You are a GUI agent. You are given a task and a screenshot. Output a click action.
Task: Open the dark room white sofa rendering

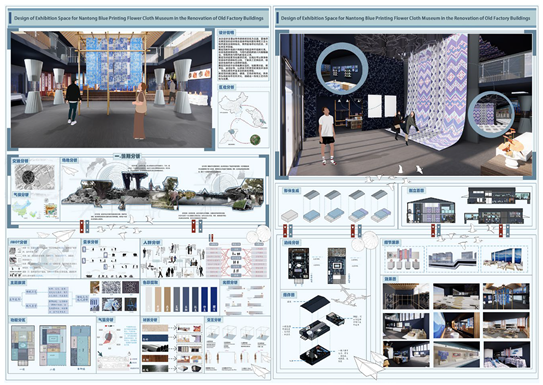click(506, 355)
